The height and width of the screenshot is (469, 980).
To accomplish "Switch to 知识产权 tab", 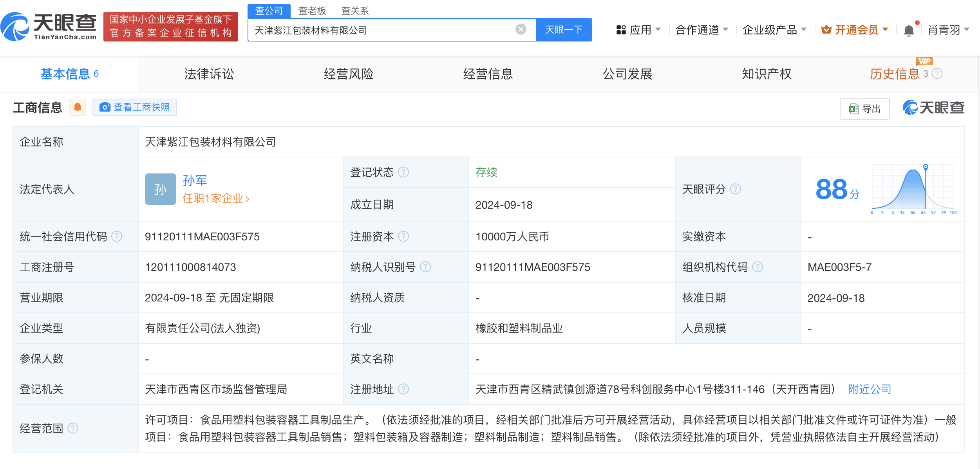I will pyautogui.click(x=767, y=74).
